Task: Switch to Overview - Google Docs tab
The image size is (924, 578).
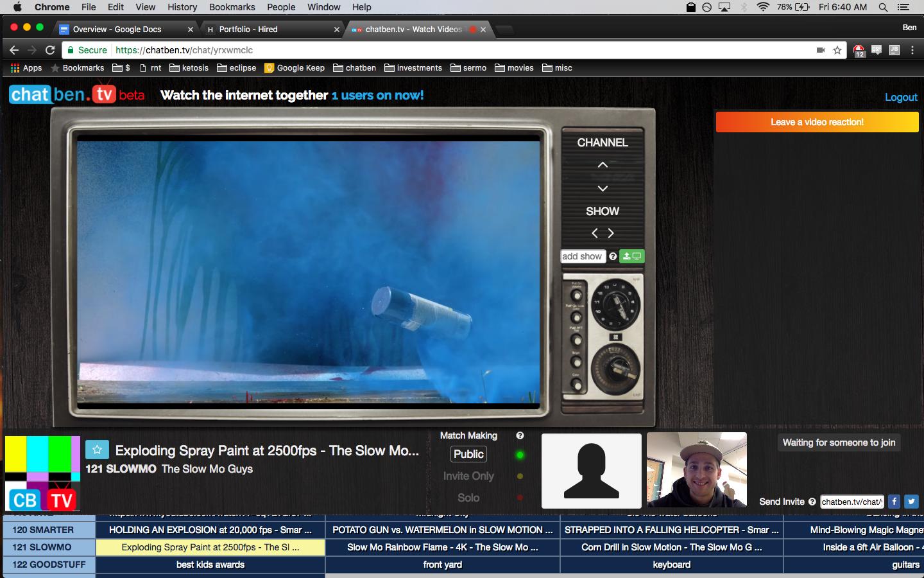Action: (125, 29)
